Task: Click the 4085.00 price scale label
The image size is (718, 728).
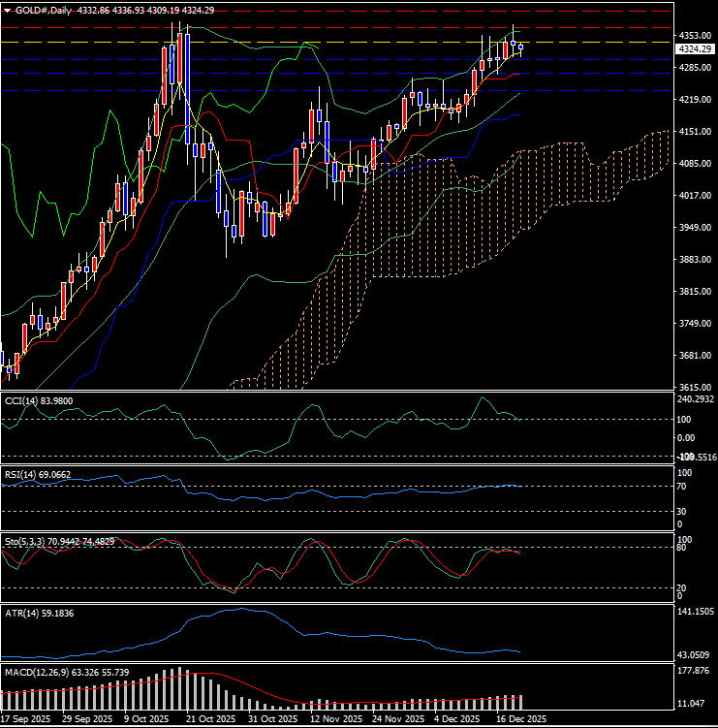Action: tap(695, 163)
